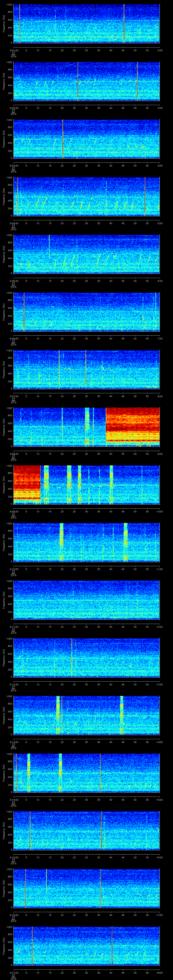Click the '5:08:00' start time label
This screenshot has width=173, height=980.
(x=14, y=454)
